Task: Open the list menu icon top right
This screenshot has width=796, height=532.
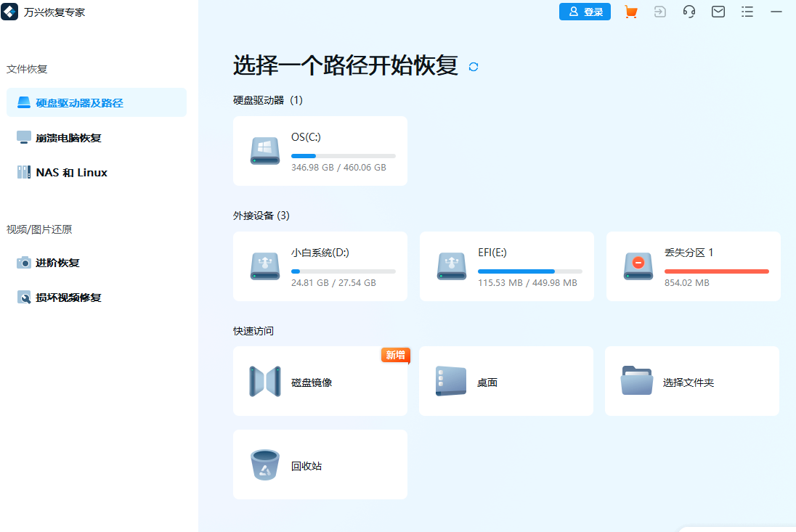Action: [x=747, y=12]
